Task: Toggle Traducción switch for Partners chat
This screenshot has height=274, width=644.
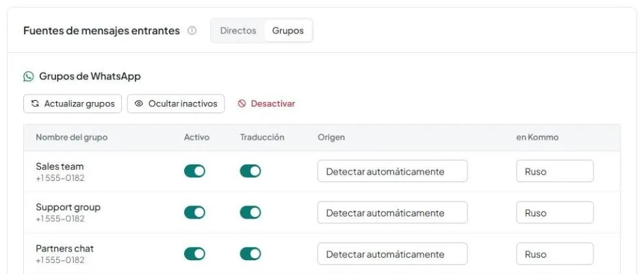Action: tap(250, 254)
